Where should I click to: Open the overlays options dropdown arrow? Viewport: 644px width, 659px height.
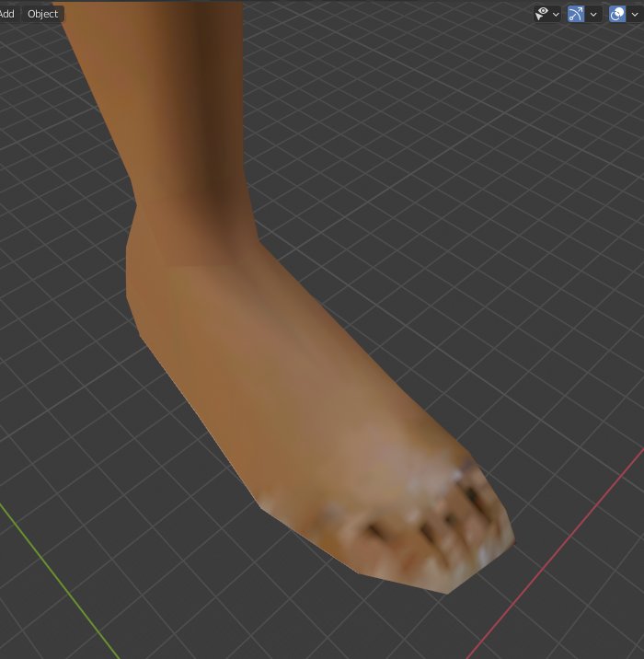coord(635,15)
